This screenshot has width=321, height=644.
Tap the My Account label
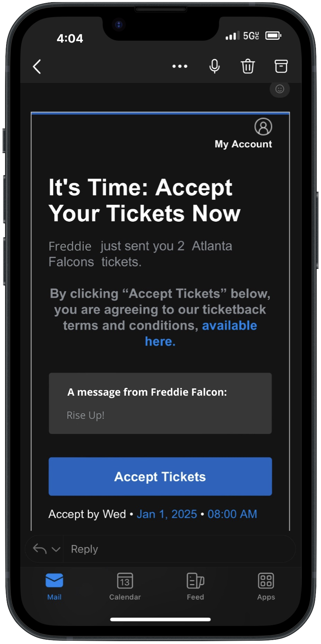tap(243, 144)
